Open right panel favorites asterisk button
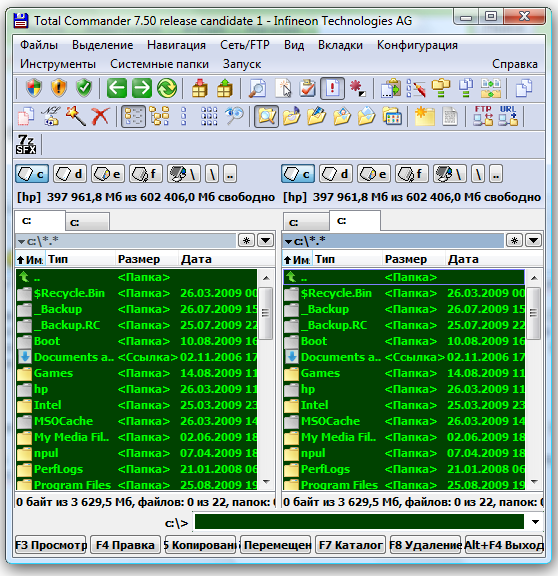558x576 pixels. click(x=514, y=241)
